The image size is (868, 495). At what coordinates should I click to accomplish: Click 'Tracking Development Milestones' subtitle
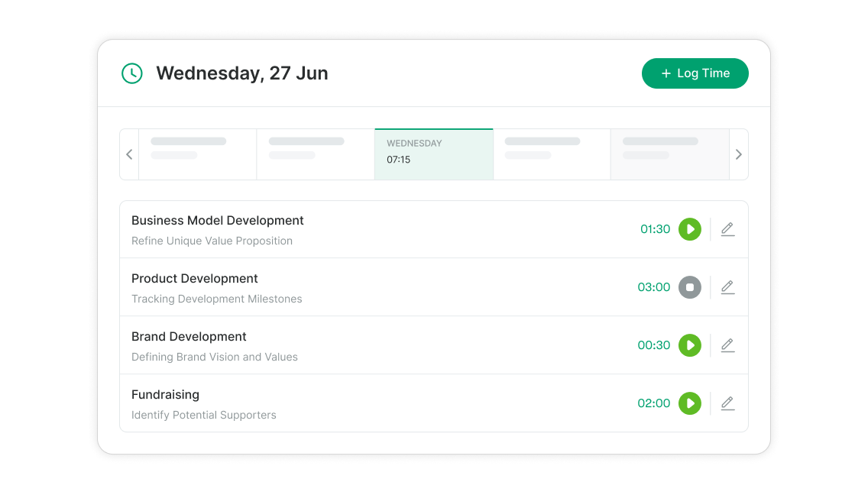click(216, 299)
